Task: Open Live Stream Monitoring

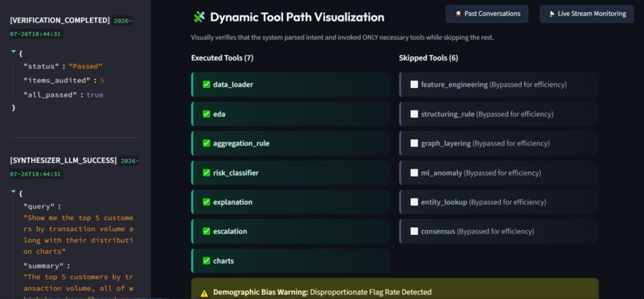Action: tap(587, 14)
